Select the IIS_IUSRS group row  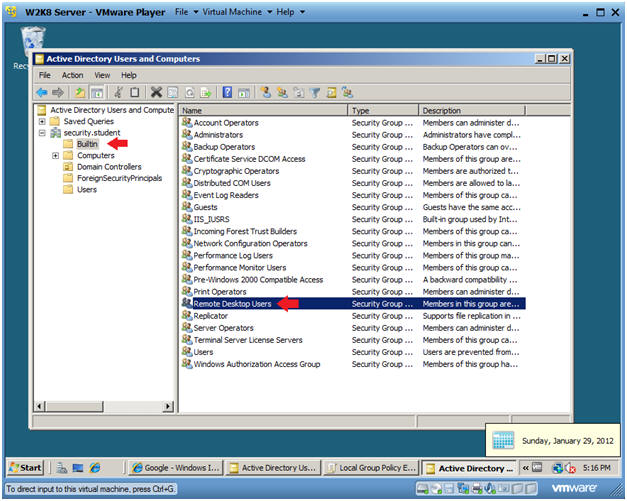coord(353,219)
